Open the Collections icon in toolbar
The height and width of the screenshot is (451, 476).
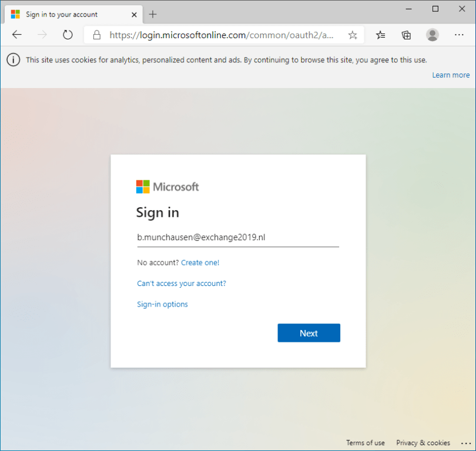click(406, 35)
